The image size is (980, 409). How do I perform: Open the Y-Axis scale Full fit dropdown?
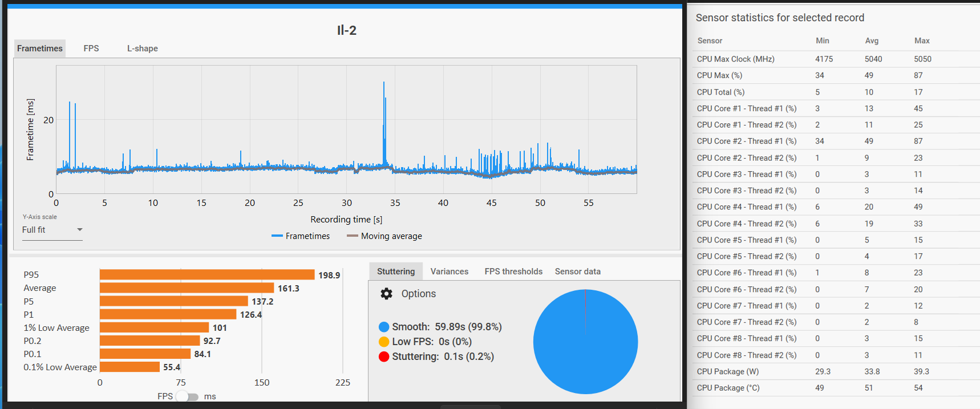pyautogui.click(x=52, y=230)
